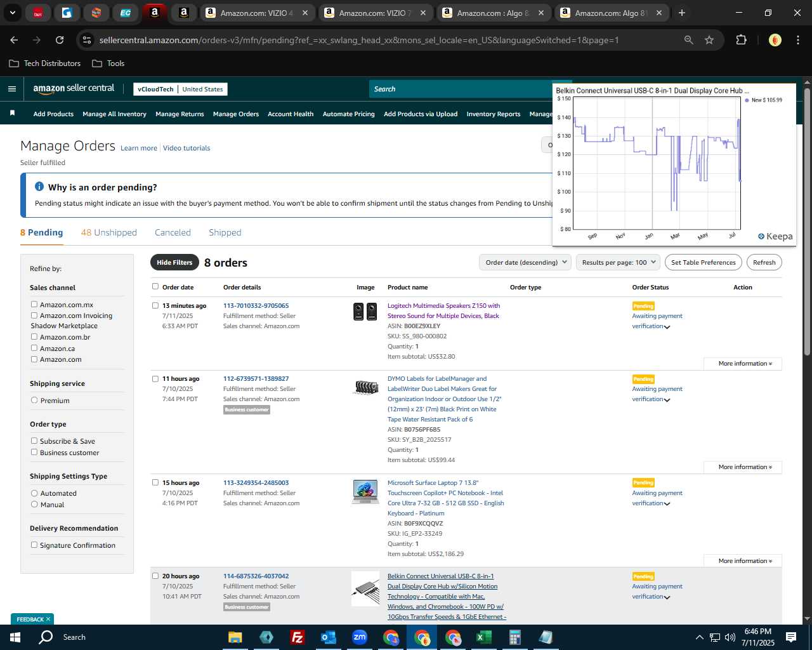
Task: Bookmark this page with the star icon
Action: tap(709, 40)
